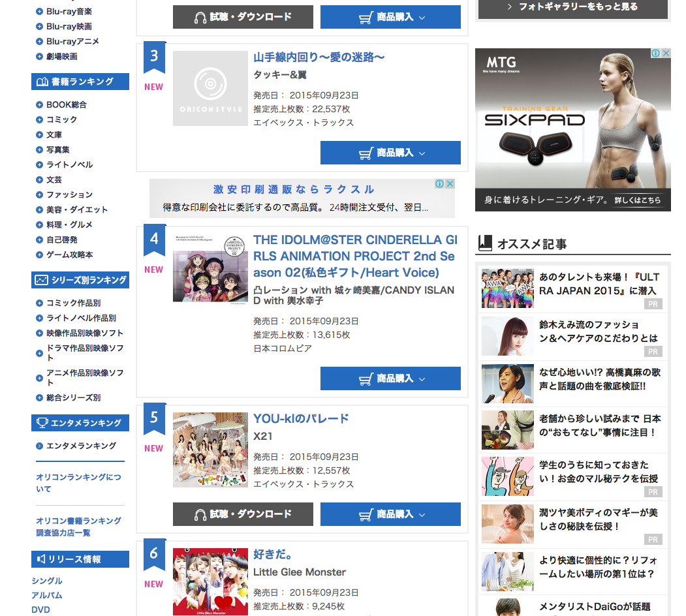This screenshot has height=616, width=686.
Task: Click plus icon beside ライトノベル作品別
Action: pos(39,318)
